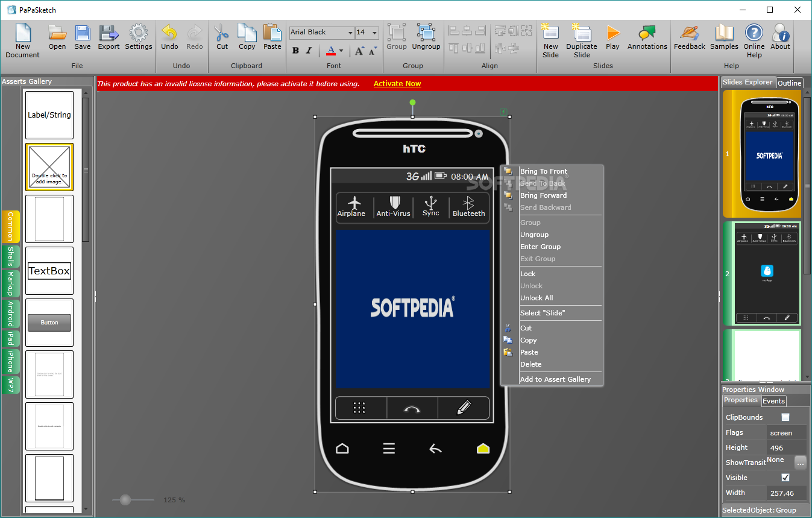Click the Duplicate Slide icon
The image size is (812, 518).
[x=582, y=33]
